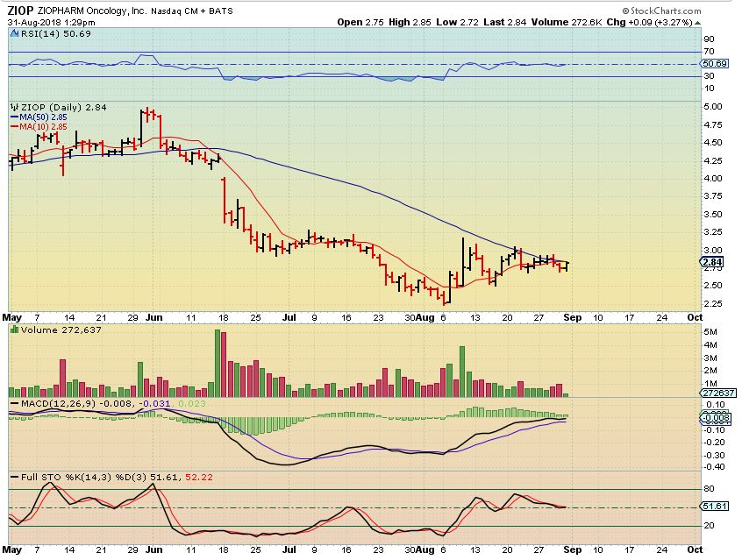Click the Low 2.72 value

click(458, 22)
